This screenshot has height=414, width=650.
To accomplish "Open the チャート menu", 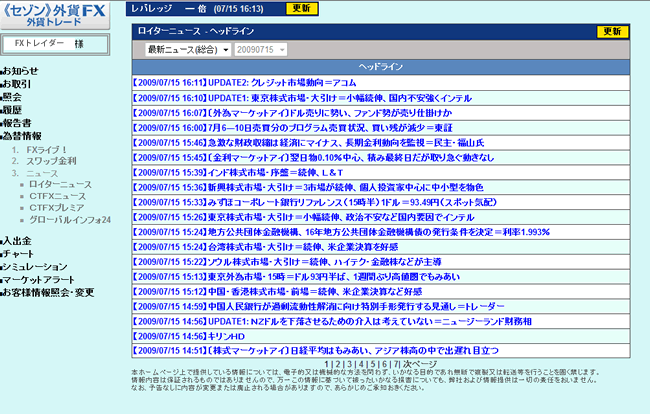I will [x=18, y=254].
